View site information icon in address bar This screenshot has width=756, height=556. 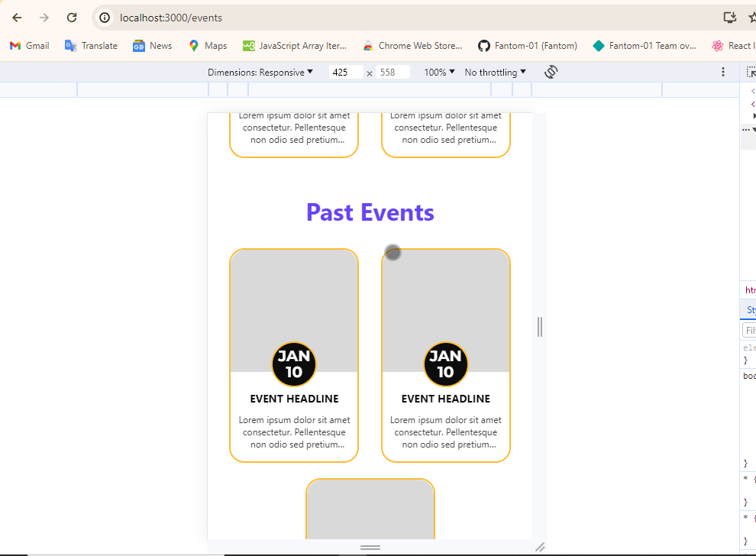[x=105, y=18]
